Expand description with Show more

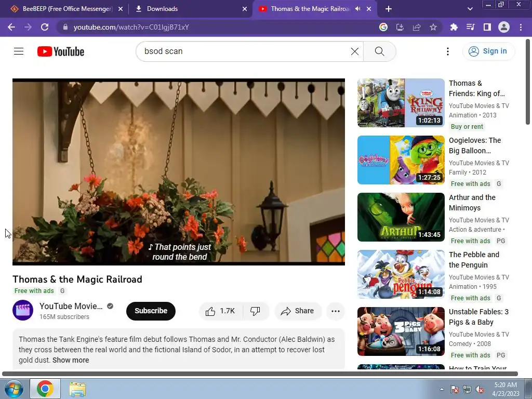tap(71, 360)
